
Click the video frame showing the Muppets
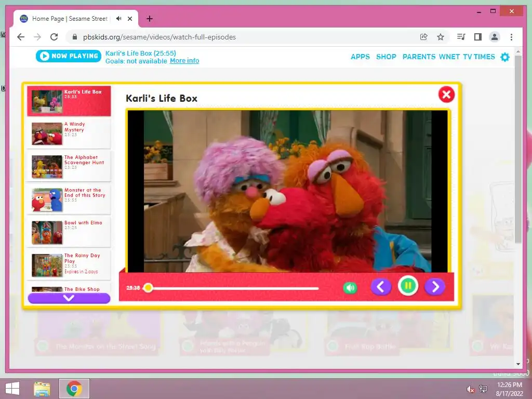pos(288,191)
